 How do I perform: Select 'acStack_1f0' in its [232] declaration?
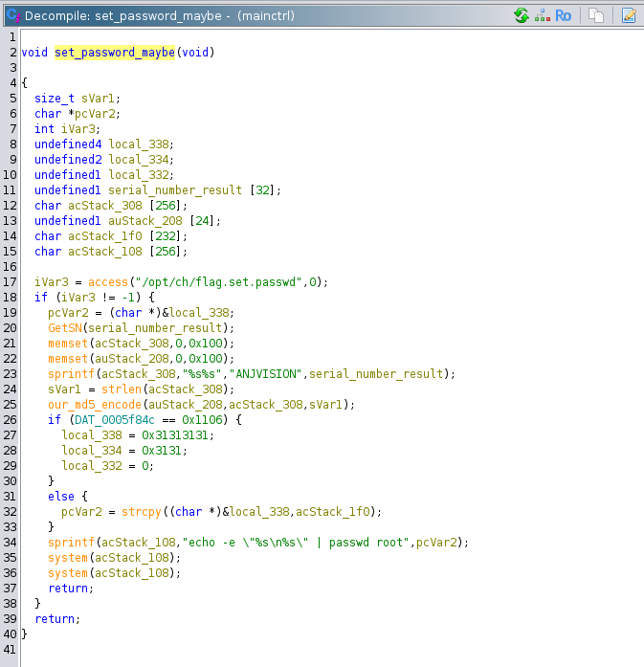pyautogui.click(x=105, y=236)
